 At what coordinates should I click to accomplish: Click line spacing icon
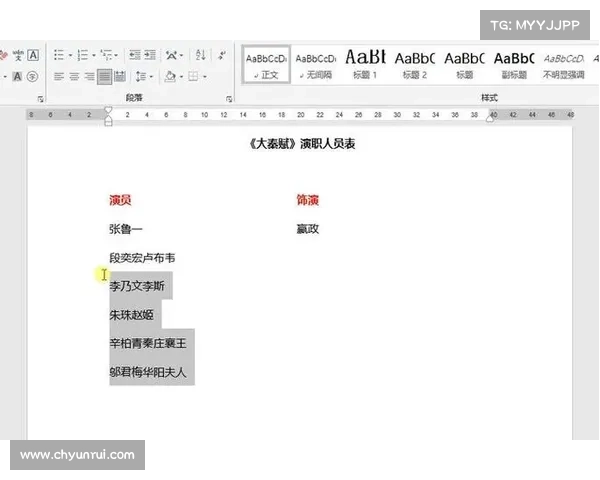click(x=141, y=77)
